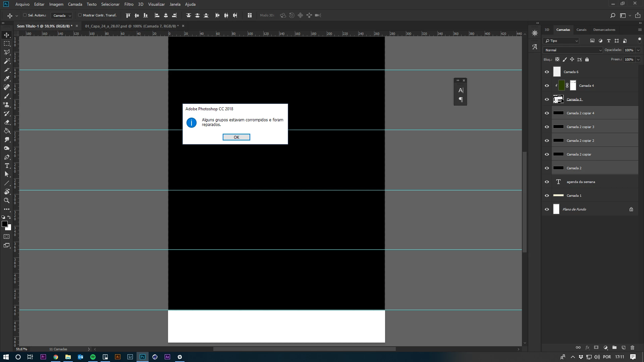The width and height of the screenshot is (644, 362).
Task: Open Spotify from the Windows taskbar
Action: point(93,357)
